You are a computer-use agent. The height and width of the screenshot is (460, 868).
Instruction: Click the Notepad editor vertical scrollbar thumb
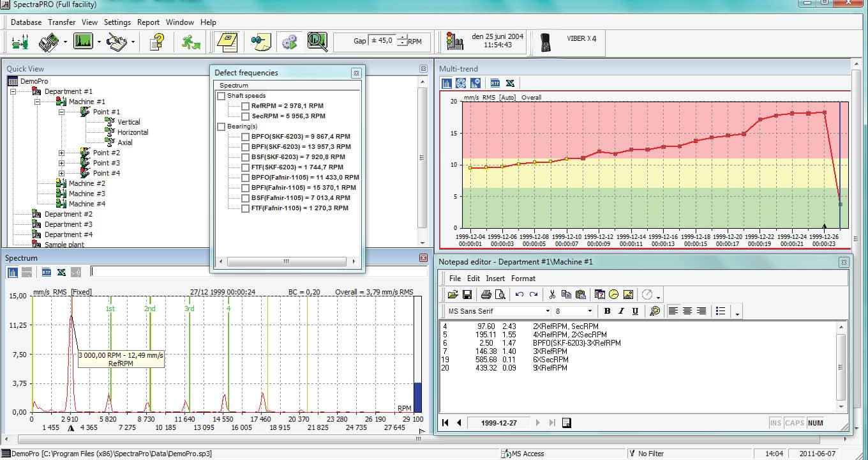pyautogui.click(x=841, y=367)
